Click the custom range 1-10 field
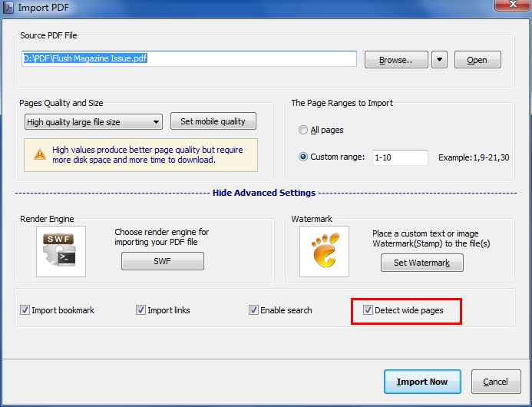The image size is (532, 407). point(400,157)
